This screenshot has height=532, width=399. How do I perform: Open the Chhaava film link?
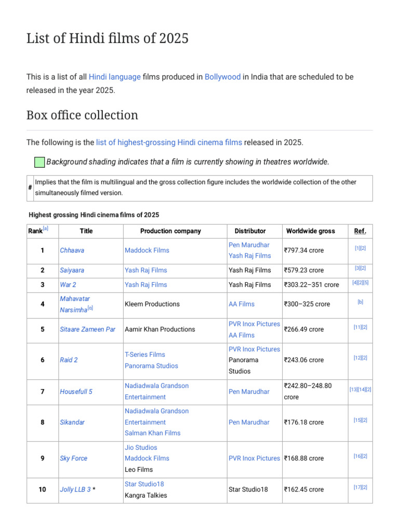(72, 250)
